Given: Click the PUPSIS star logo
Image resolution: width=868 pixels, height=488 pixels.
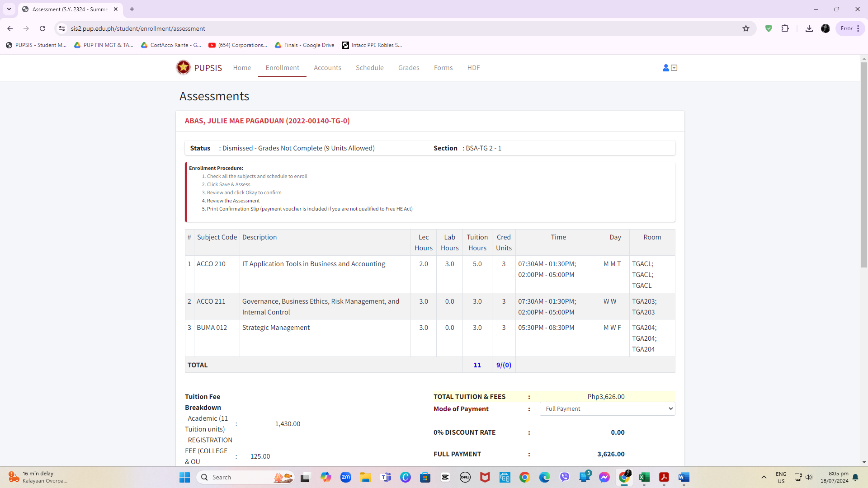Looking at the screenshot, I should (184, 67).
